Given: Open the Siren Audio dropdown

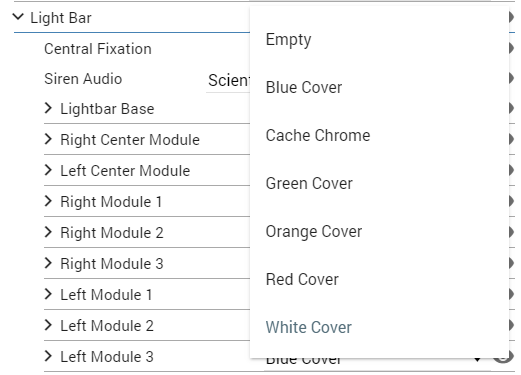Looking at the screenshot, I should tap(228, 80).
